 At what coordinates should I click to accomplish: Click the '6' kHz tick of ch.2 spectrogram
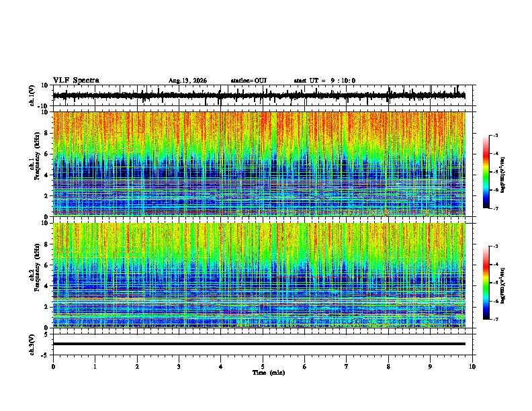coord(46,265)
